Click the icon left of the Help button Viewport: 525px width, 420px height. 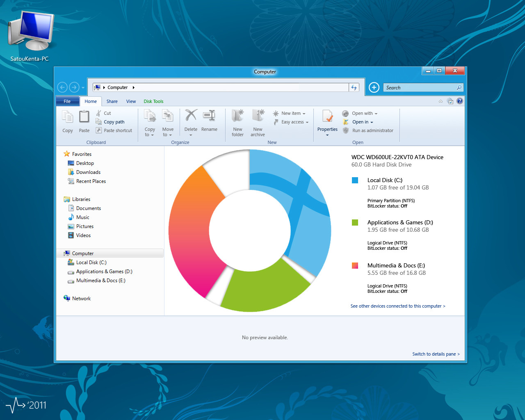coord(450,101)
